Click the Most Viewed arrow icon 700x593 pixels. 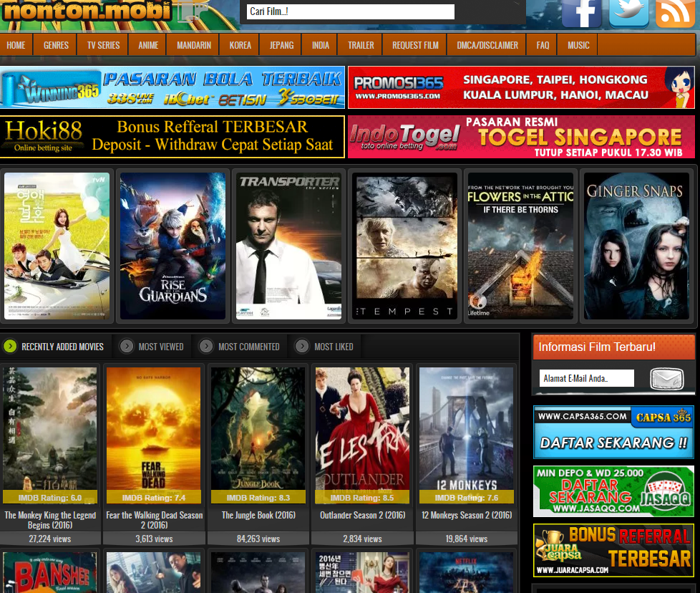click(127, 347)
